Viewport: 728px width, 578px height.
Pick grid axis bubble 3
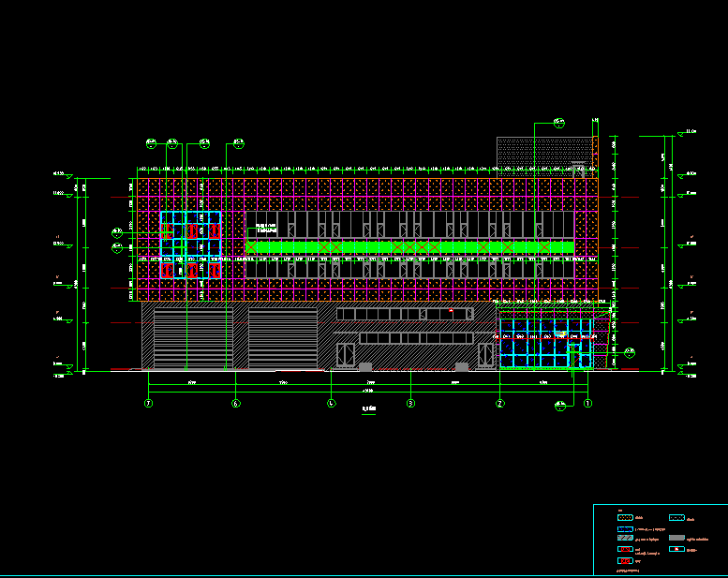(x=410, y=404)
